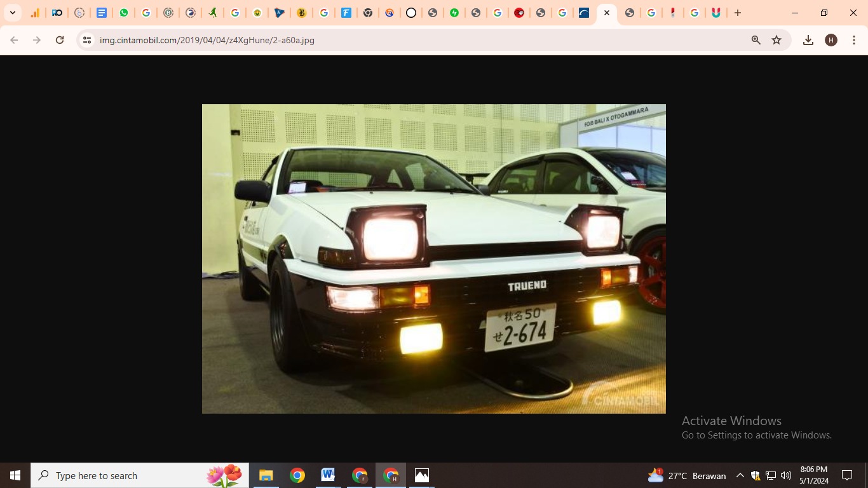Open the H profile avatar menu
Viewport: 868px width, 488px height.
(x=831, y=40)
